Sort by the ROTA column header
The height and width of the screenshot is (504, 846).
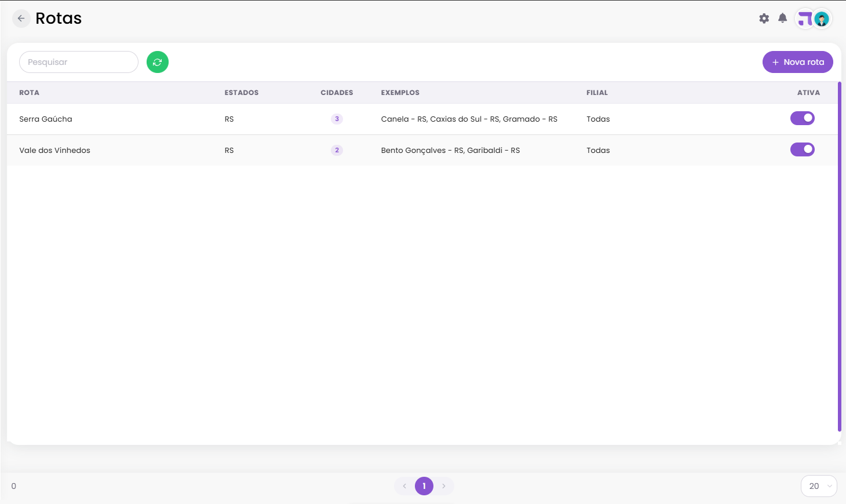29,93
